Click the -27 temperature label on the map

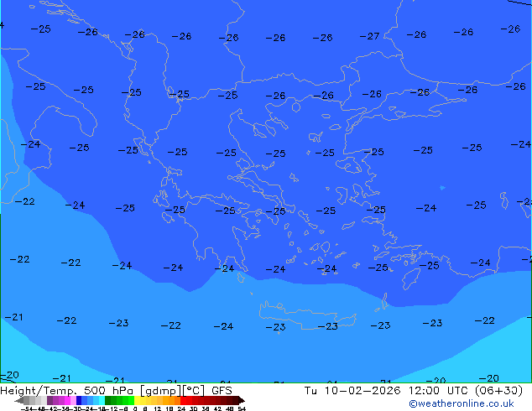click(369, 36)
